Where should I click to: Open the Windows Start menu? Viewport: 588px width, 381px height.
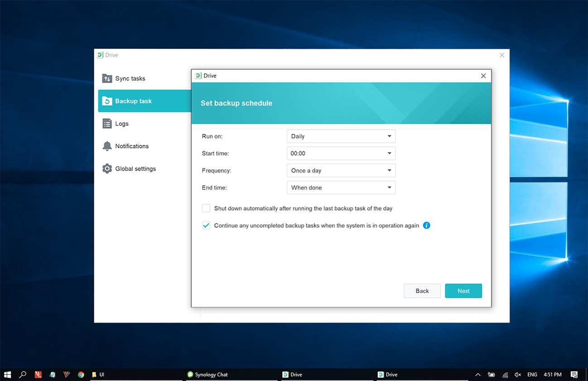[7, 375]
